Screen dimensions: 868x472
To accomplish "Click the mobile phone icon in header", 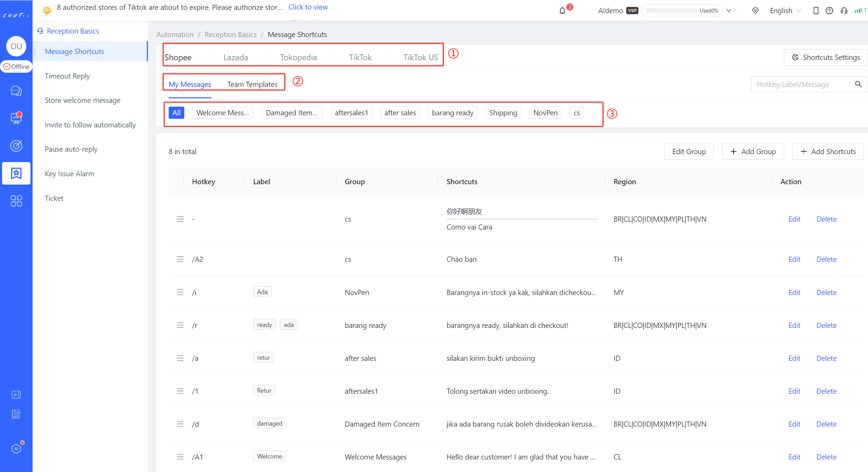I will [816, 10].
